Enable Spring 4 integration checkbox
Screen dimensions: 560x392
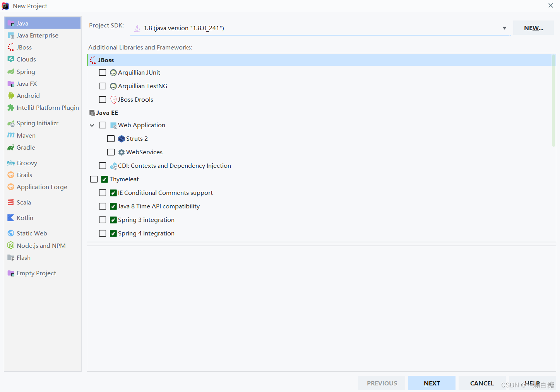coord(103,233)
